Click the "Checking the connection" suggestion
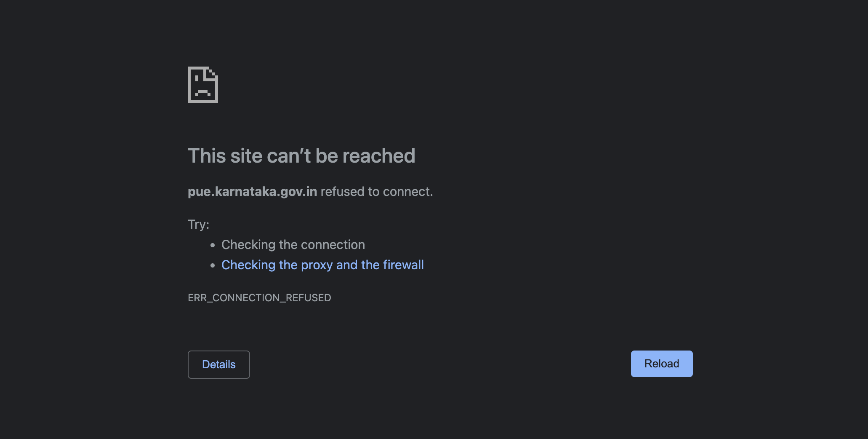The width and height of the screenshot is (868, 439). [293, 245]
